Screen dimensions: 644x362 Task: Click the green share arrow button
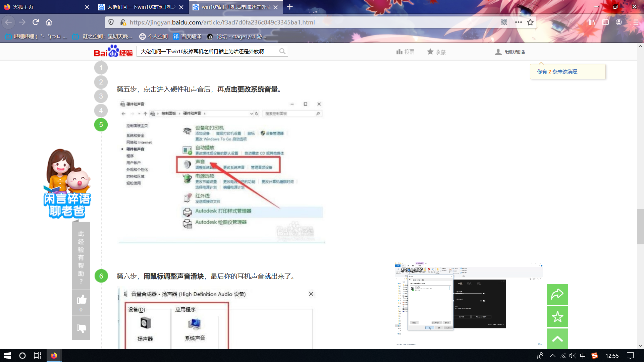[x=557, y=294]
